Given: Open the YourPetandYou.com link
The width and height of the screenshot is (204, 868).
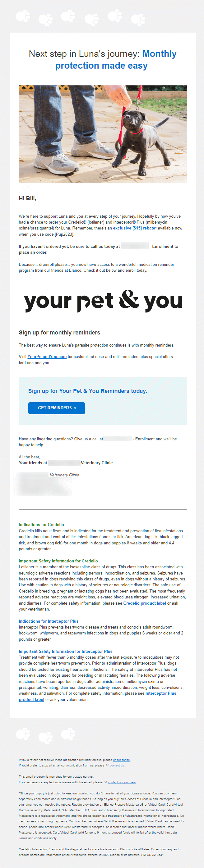Looking at the screenshot, I should click(47, 357).
